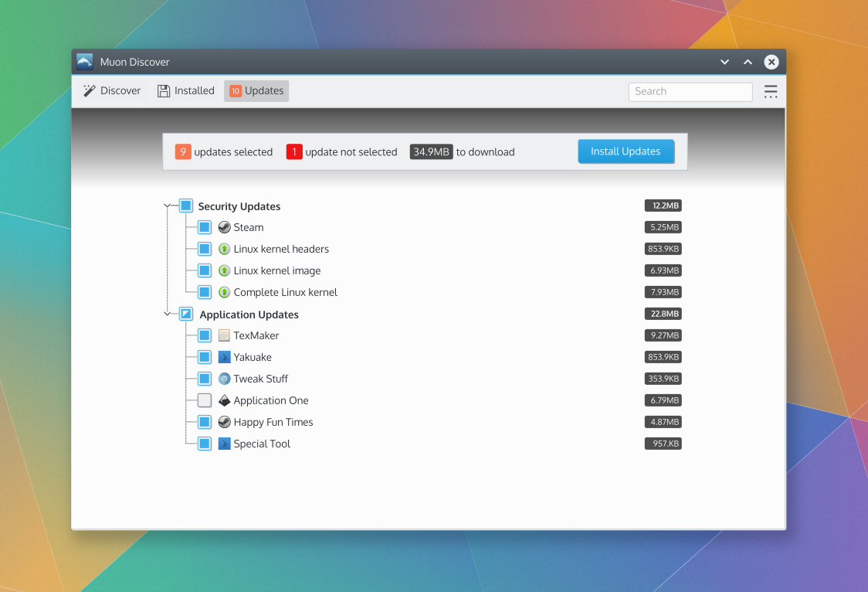This screenshot has width=868, height=592.
Task: Uncheck the Steam update checkbox
Action: pyautogui.click(x=204, y=227)
